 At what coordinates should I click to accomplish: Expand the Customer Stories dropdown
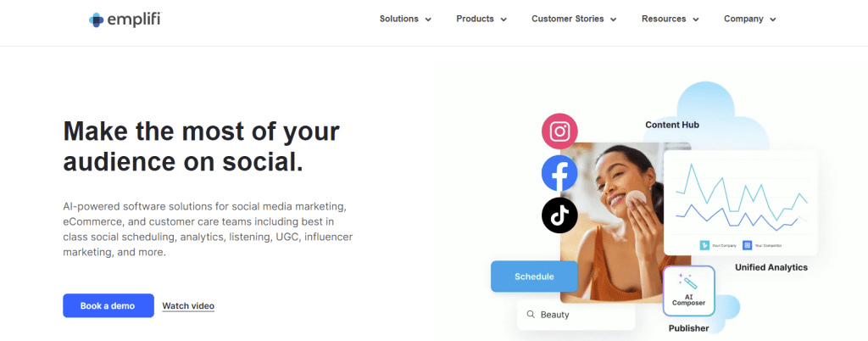[574, 19]
